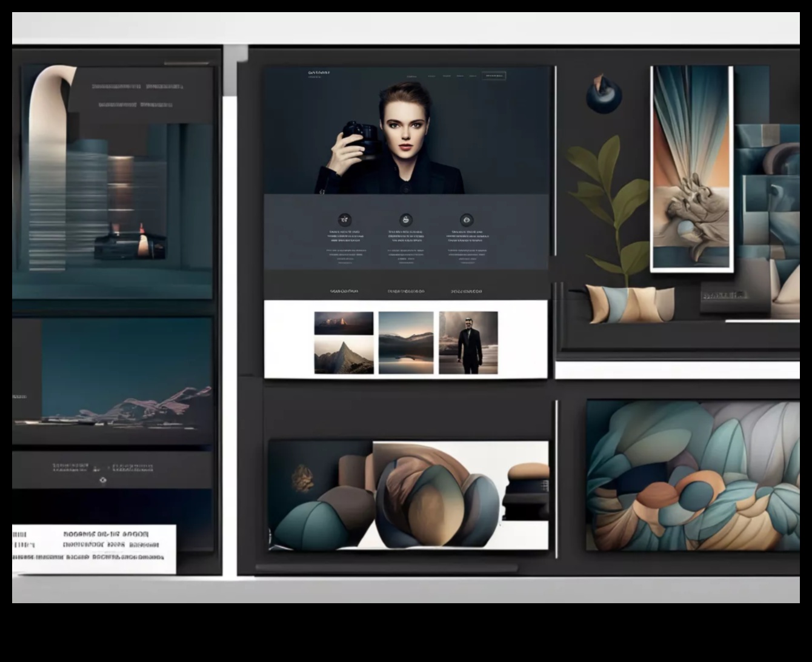Image resolution: width=812 pixels, height=662 pixels.
Task: Click the site logo in the hero header
Action: (318, 73)
